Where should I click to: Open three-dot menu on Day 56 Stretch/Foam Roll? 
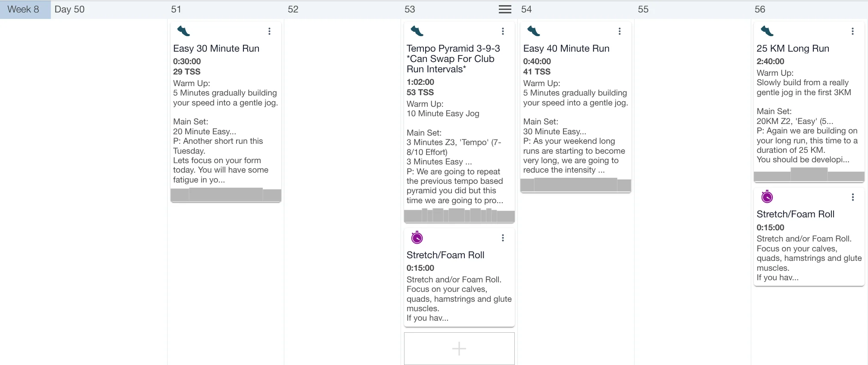852,197
